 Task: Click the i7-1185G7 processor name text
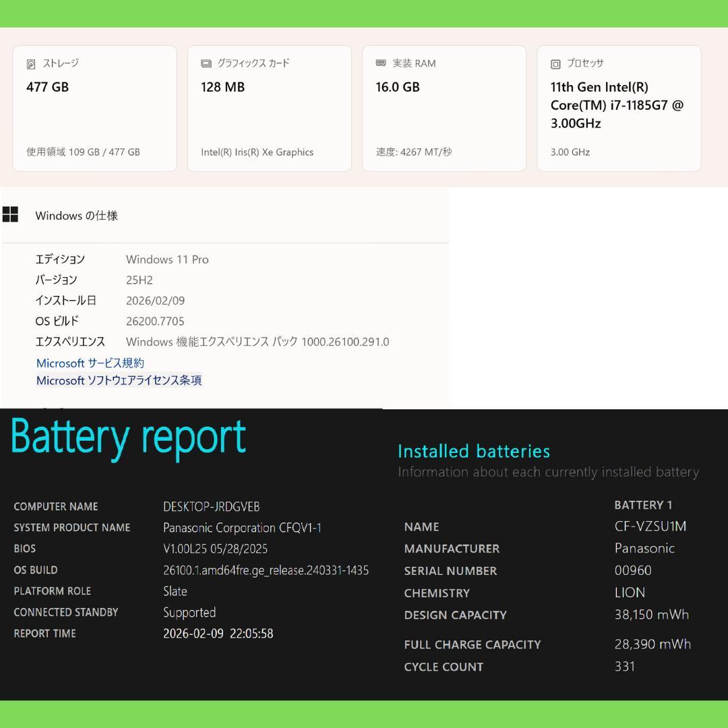[616, 105]
